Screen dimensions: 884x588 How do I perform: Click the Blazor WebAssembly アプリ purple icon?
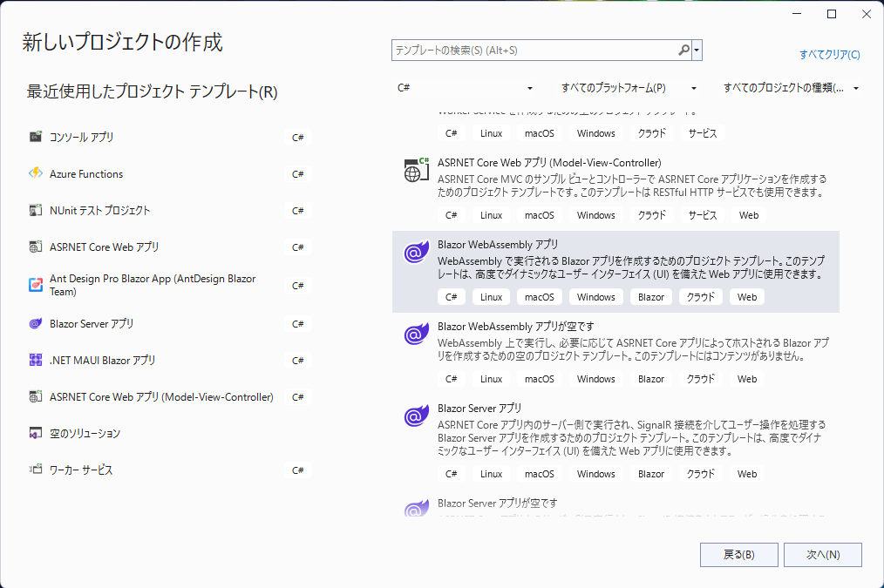pyautogui.click(x=416, y=253)
